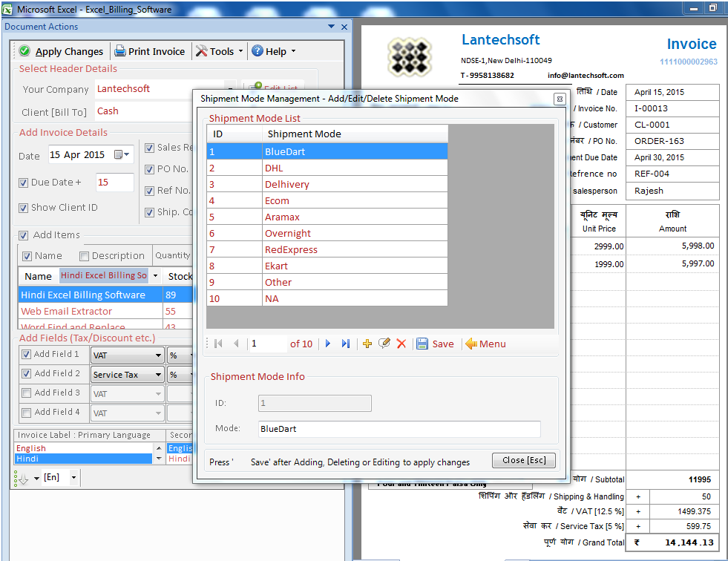
Task: Open the Tools menu
Action: tap(219, 51)
